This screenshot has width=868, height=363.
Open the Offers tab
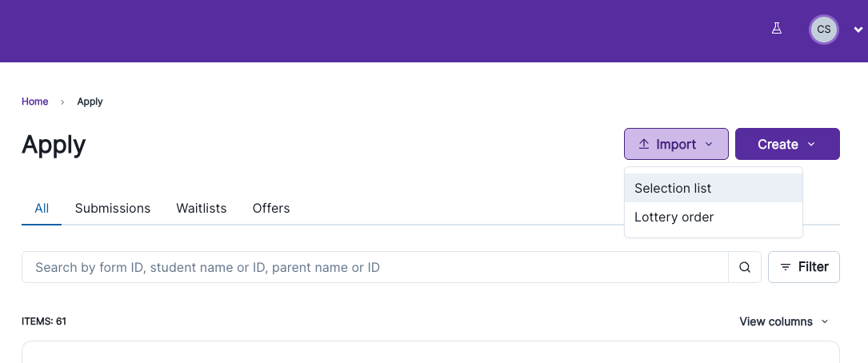pyautogui.click(x=270, y=208)
